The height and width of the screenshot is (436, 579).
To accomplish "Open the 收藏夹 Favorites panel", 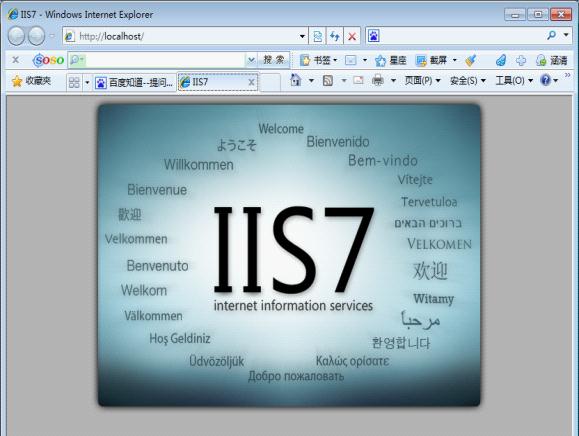I will click(31, 81).
